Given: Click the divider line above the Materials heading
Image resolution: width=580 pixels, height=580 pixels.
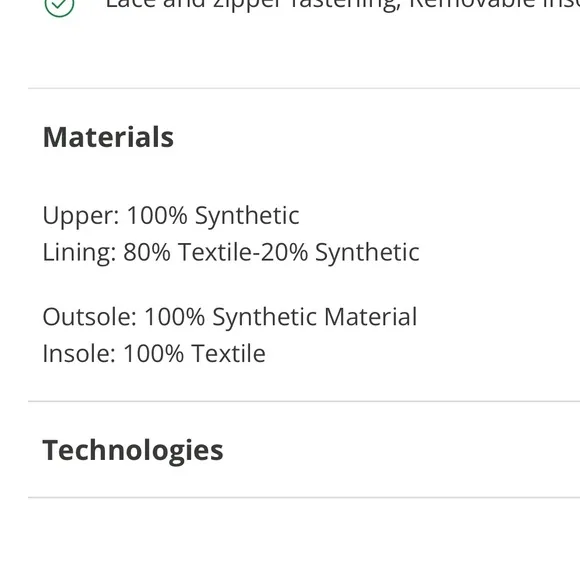Looking at the screenshot, I should (304, 88).
